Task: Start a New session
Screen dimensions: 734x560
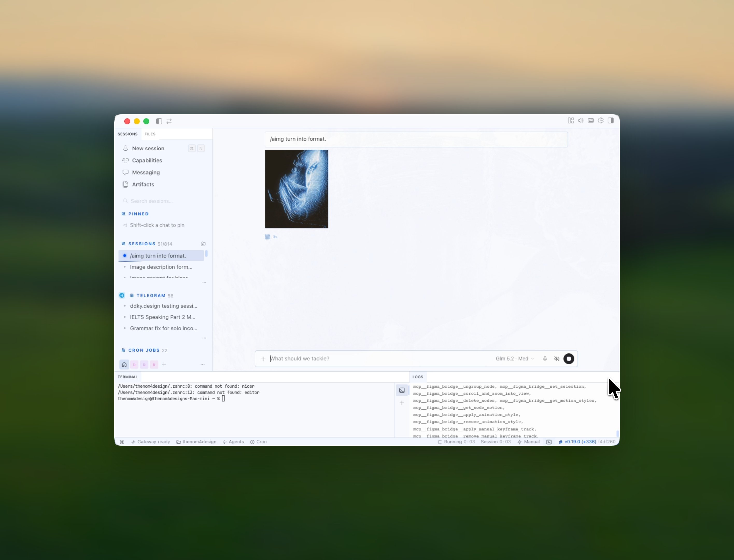Action: 163,148
